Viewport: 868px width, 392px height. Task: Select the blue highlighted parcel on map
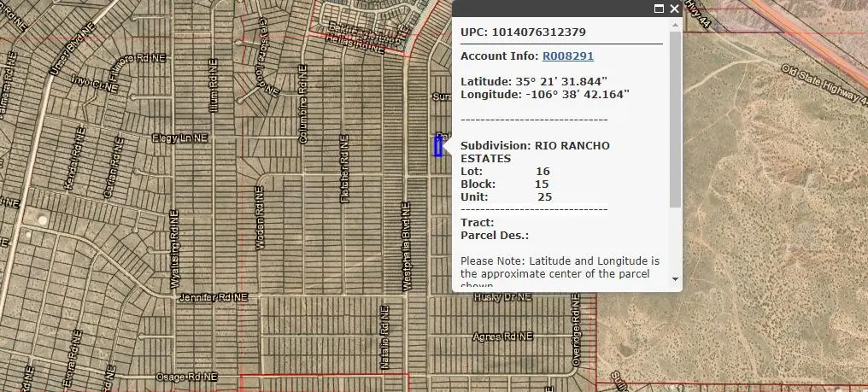(438, 147)
